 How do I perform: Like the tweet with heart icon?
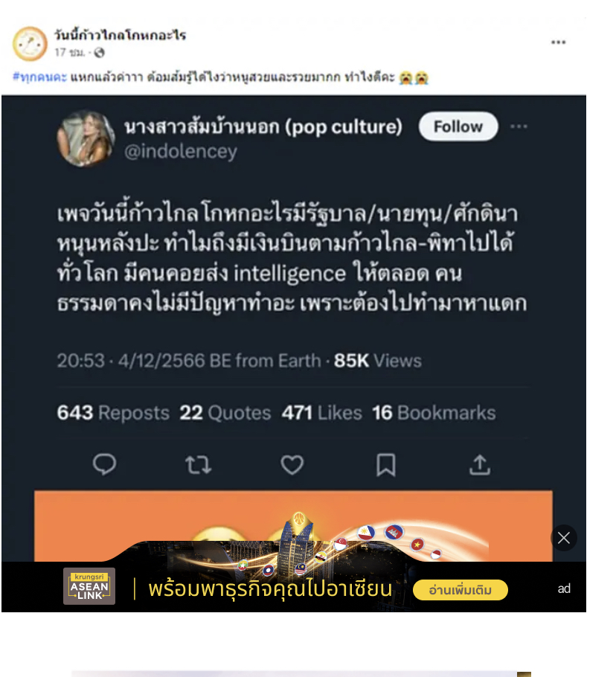click(292, 465)
